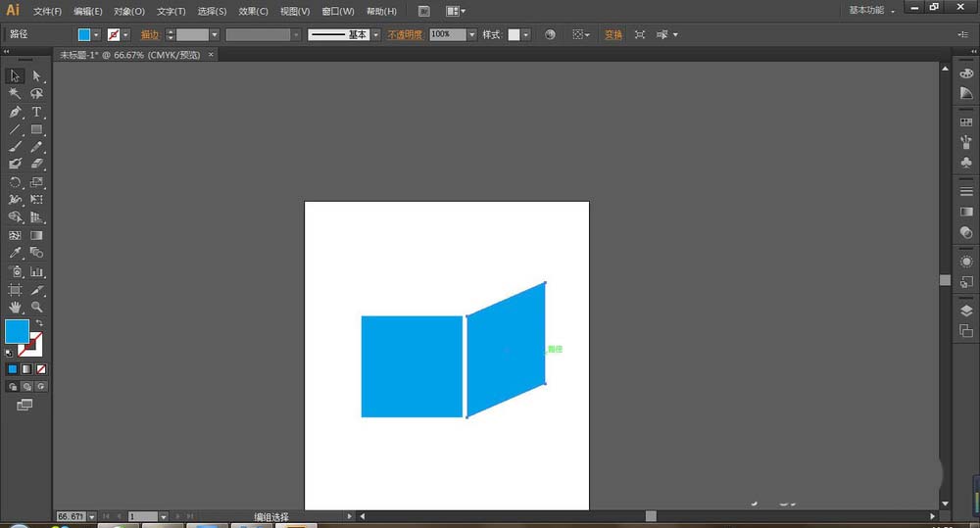Select the Scale tool
Image resolution: width=980 pixels, height=528 pixels.
coord(37,182)
